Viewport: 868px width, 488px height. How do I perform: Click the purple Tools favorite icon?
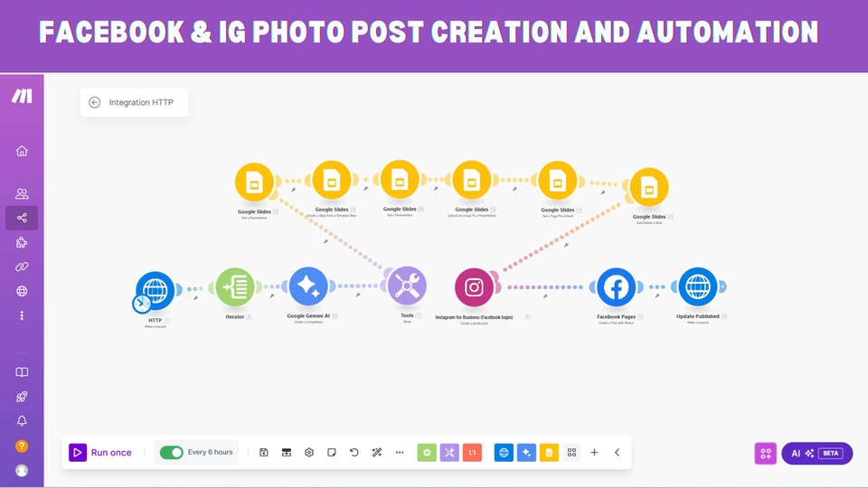pyautogui.click(x=449, y=452)
